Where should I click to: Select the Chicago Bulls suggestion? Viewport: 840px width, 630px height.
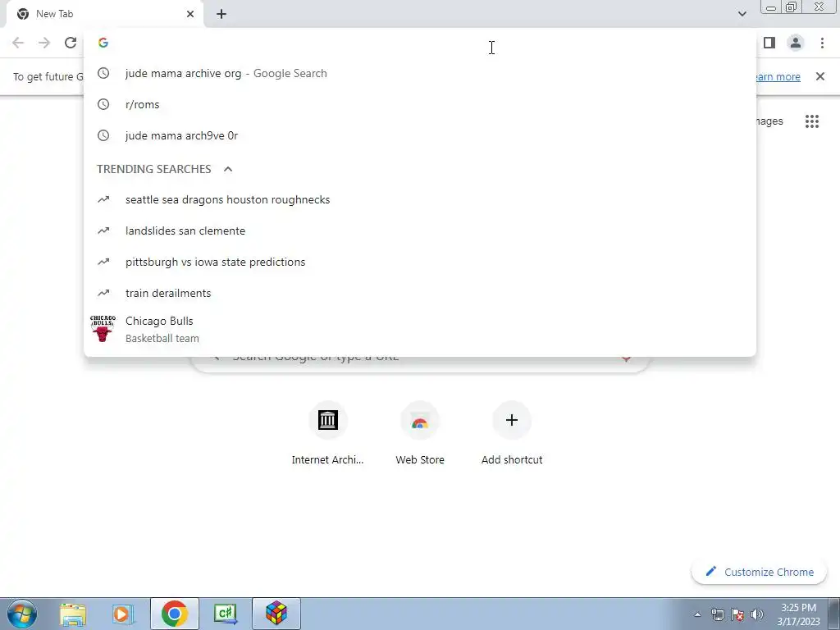click(x=420, y=329)
